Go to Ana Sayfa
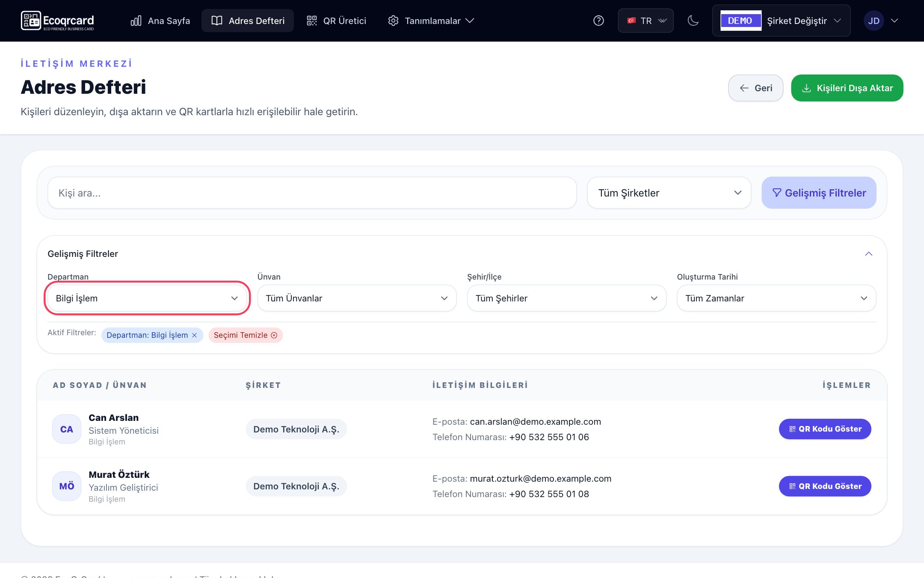Viewport: 924px width, 578px height. [160, 21]
